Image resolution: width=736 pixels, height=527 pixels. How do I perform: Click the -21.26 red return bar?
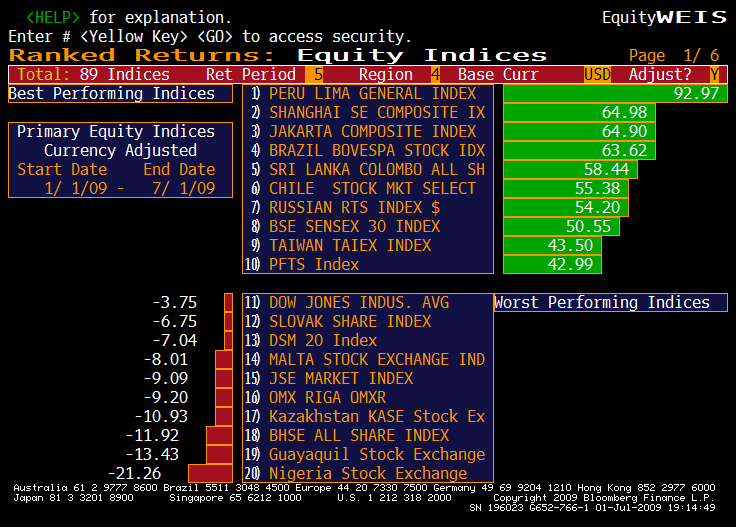coord(210,473)
